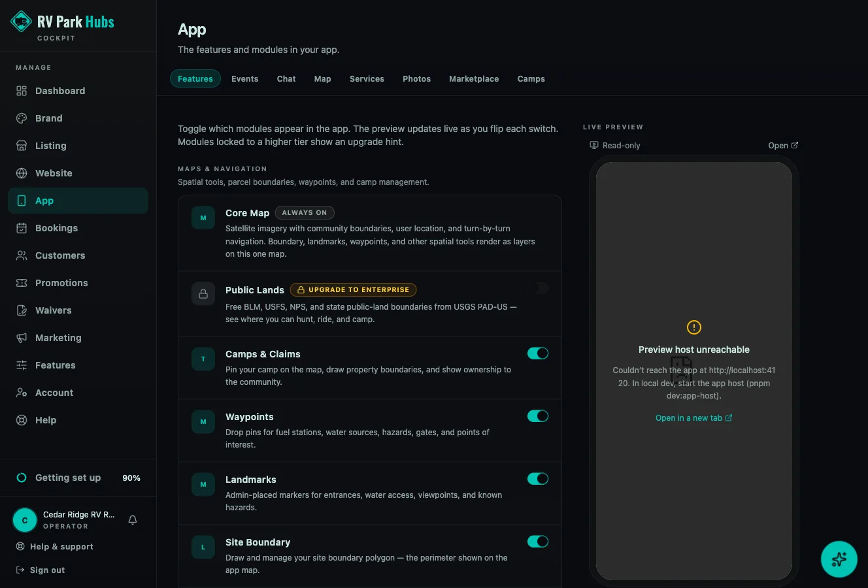
Task: Click the Waypoints module title
Action: point(250,417)
